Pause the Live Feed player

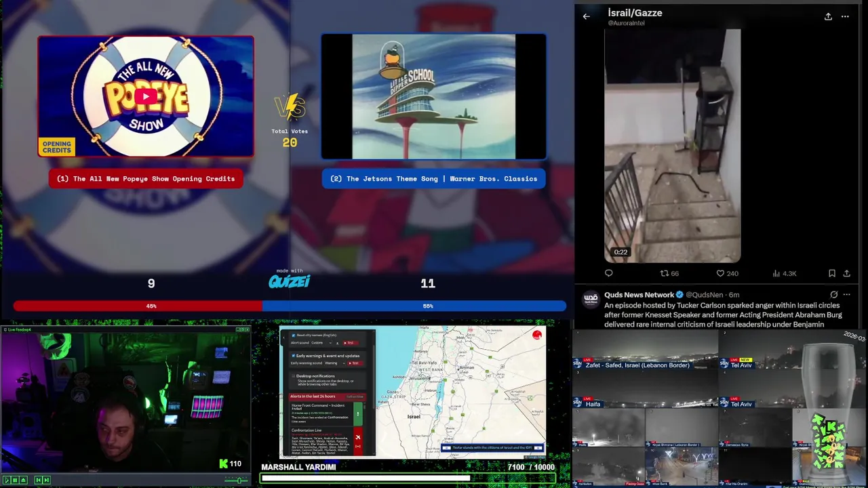pyautogui.click(x=15, y=480)
